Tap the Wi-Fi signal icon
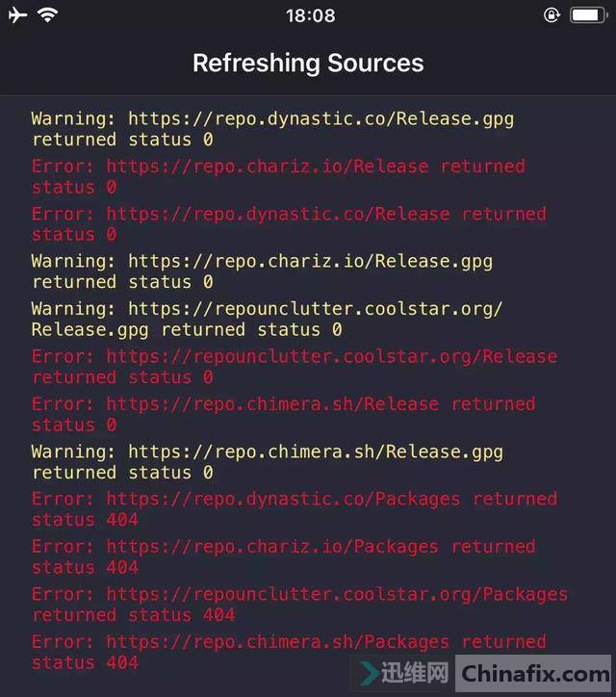The width and height of the screenshot is (616, 697). point(47,14)
